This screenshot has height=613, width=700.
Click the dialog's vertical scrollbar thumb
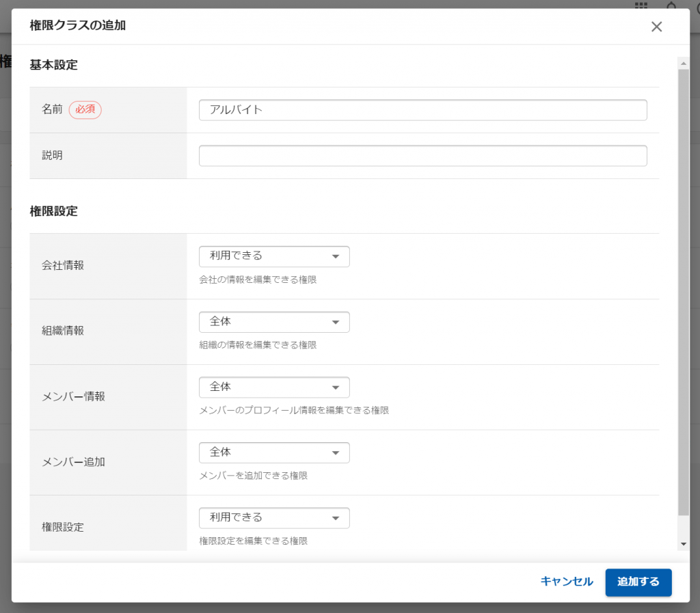click(x=684, y=292)
